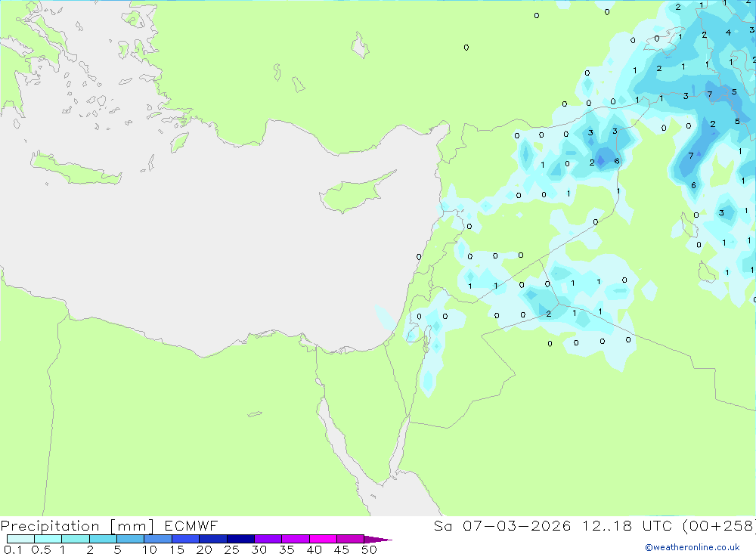Click the 25–30 mm dark navy legend box
Image resolution: width=756 pixels, height=554 pixels.
tap(240, 539)
